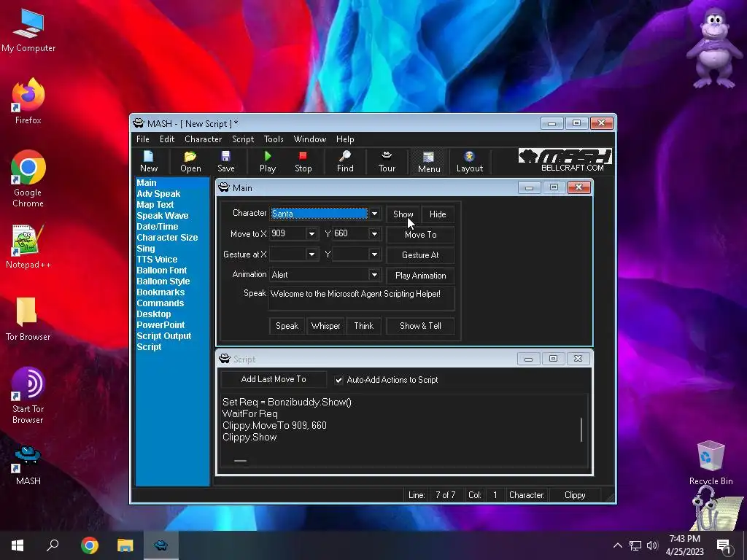Click the Show & Tell button

pos(419,326)
